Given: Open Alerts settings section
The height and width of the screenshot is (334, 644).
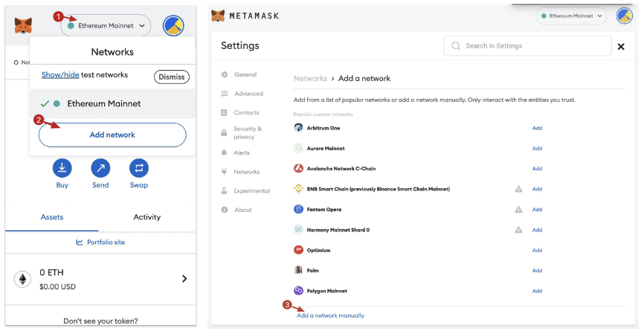Looking at the screenshot, I should [242, 152].
